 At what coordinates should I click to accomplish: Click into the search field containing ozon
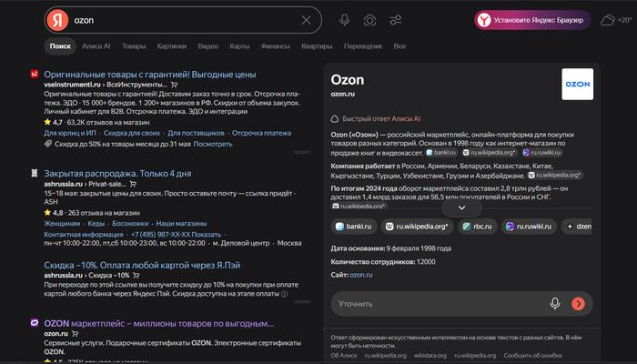(185, 20)
